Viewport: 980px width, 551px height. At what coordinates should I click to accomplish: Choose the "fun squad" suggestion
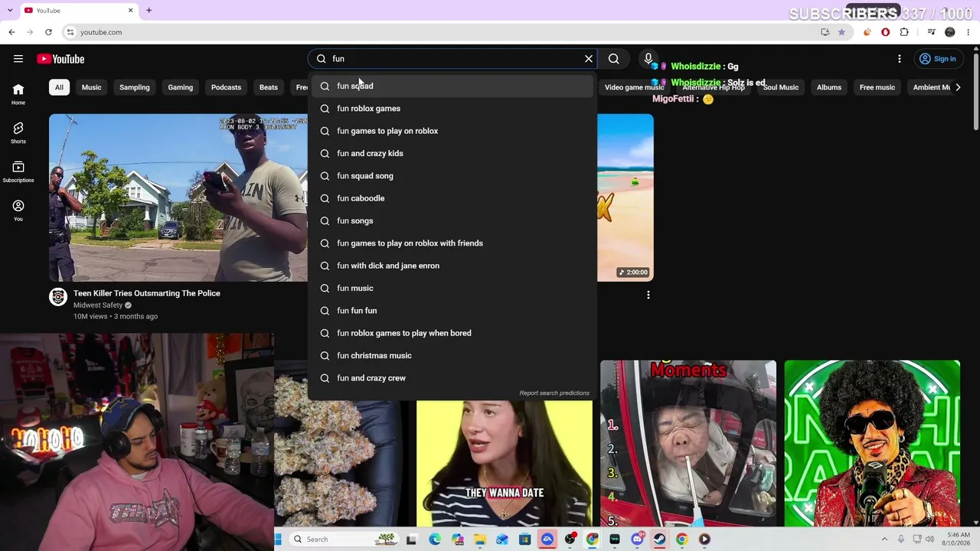coord(452,86)
